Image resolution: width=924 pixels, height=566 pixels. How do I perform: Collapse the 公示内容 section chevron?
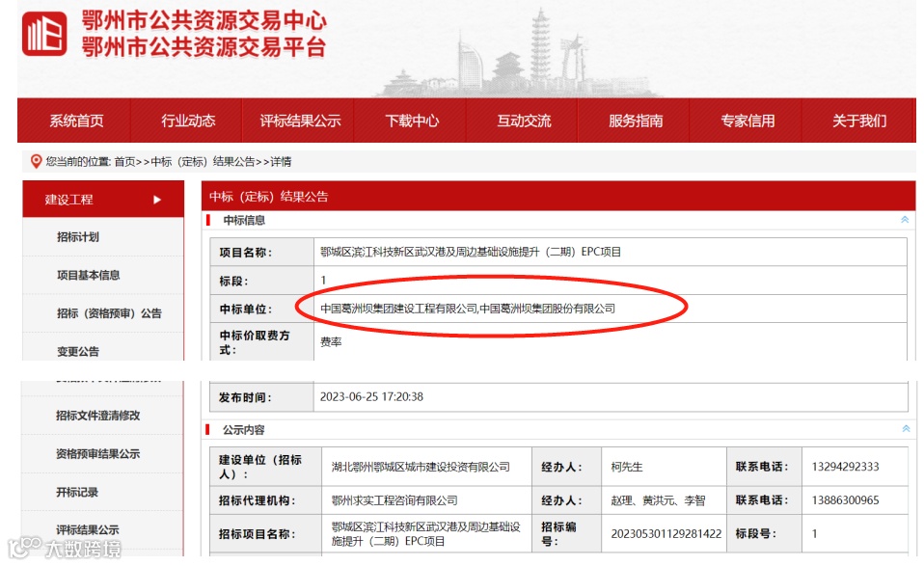[x=906, y=429]
